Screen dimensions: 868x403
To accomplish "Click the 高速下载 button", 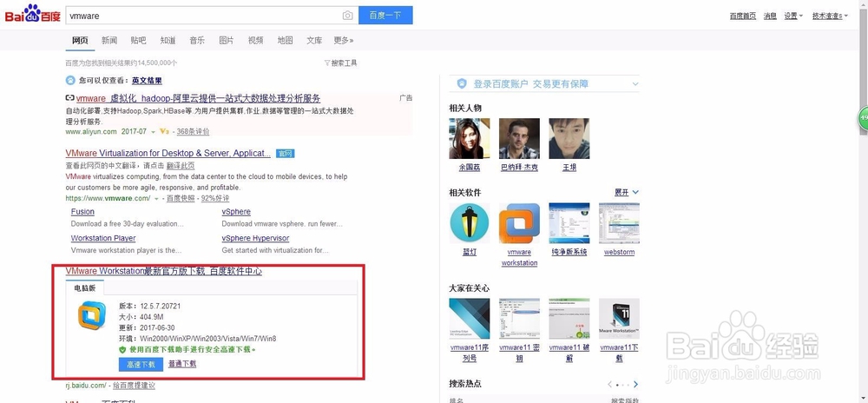I will coord(141,364).
